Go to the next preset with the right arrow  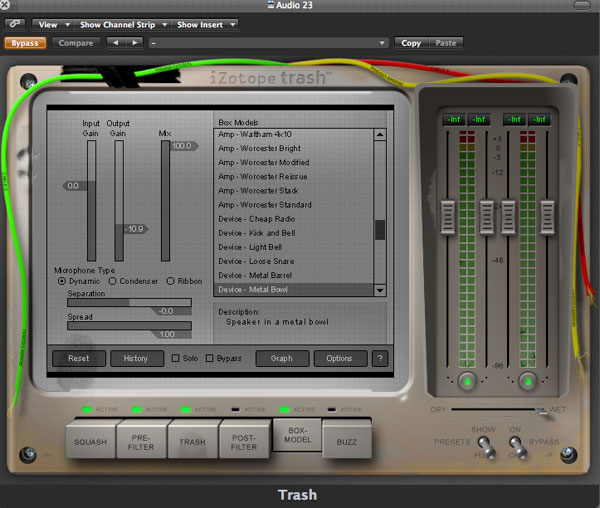[x=134, y=43]
